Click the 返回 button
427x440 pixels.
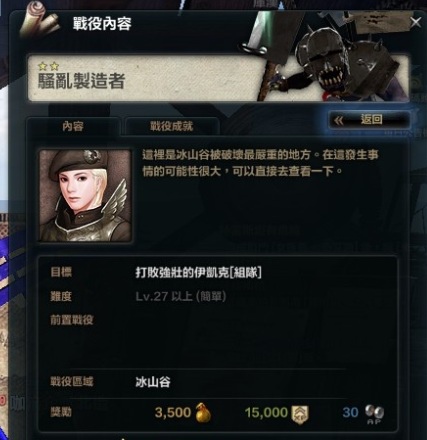tap(369, 120)
